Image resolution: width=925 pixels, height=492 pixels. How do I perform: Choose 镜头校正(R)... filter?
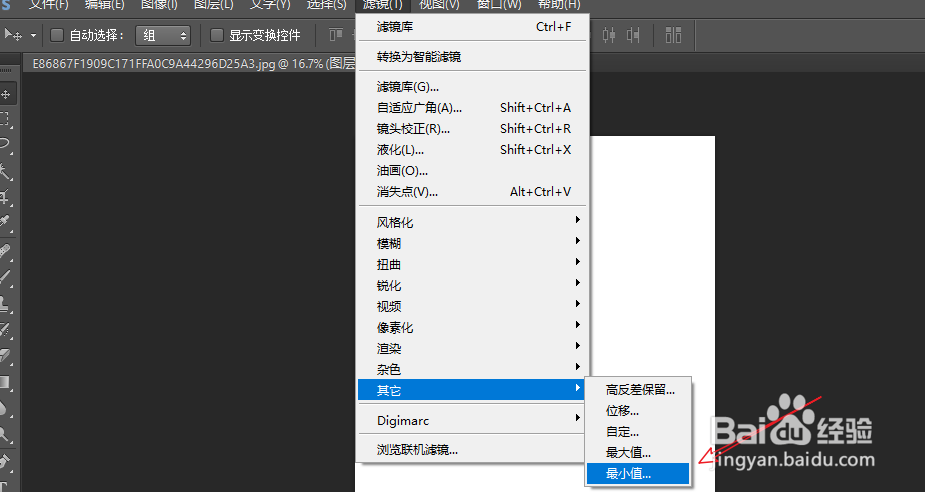(x=471, y=129)
